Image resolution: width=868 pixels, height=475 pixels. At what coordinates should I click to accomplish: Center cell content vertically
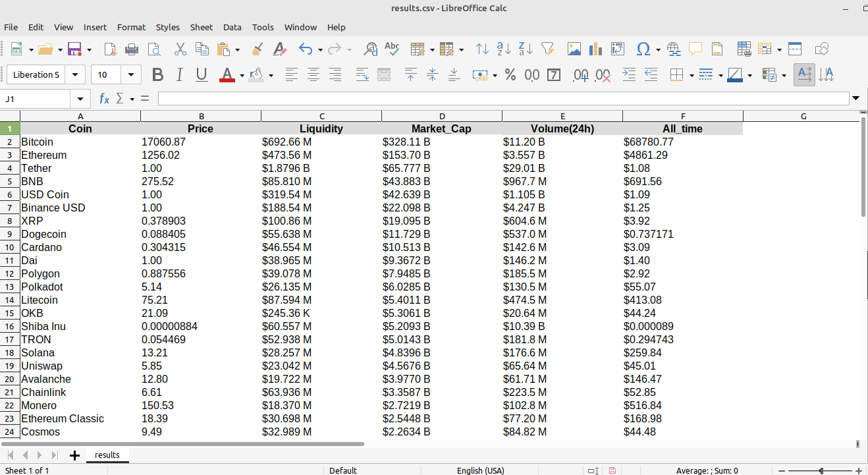432,74
